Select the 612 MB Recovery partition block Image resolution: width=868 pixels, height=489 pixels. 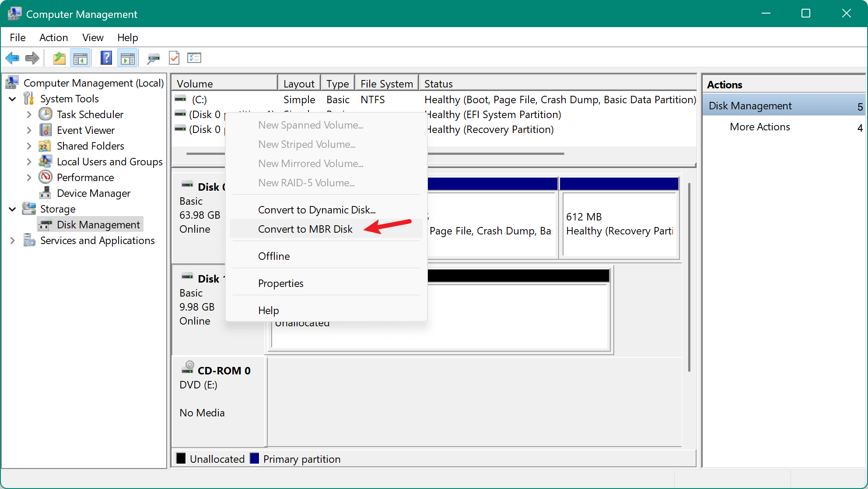(619, 224)
